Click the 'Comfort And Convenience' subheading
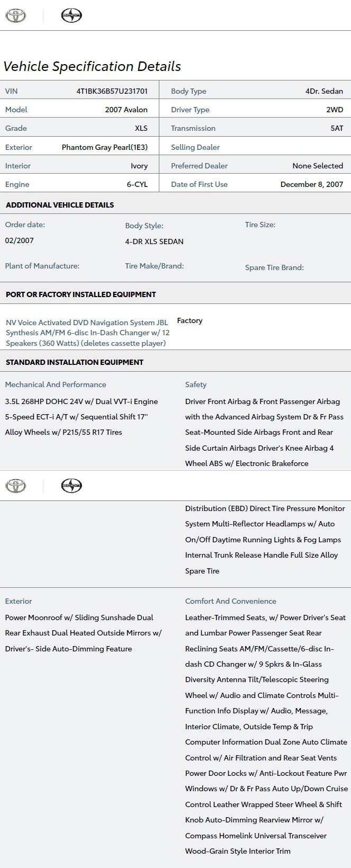This screenshot has width=351, height=868. tap(231, 601)
